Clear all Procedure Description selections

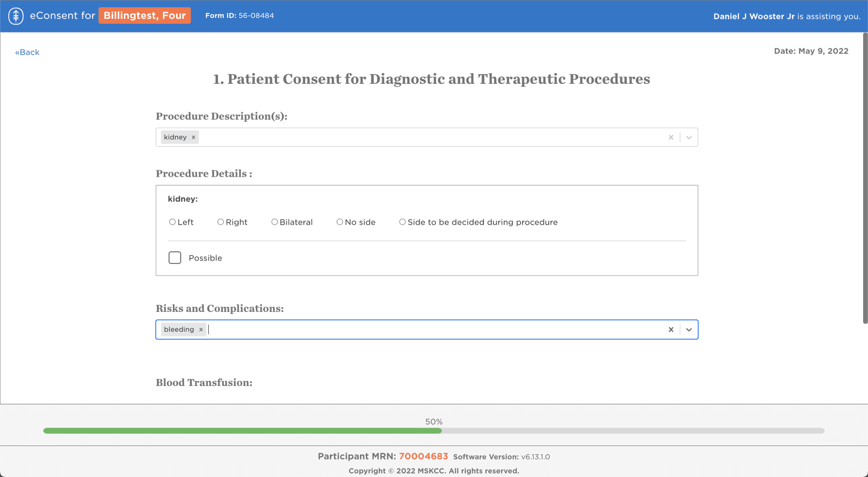(671, 138)
